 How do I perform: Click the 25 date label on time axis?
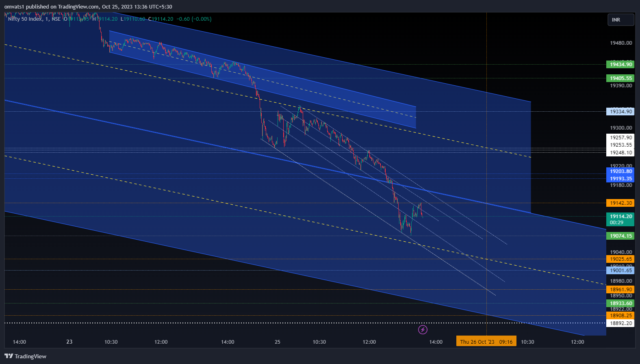coord(278,342)
